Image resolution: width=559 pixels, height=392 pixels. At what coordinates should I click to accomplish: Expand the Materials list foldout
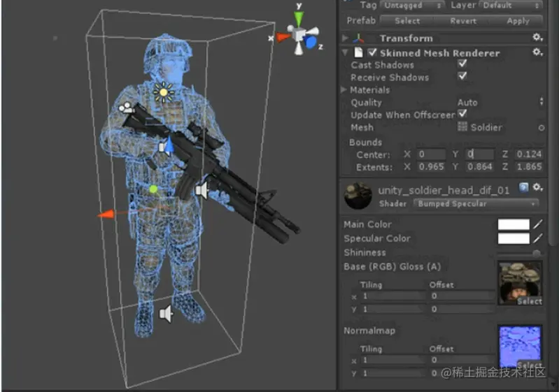coord(344,89)
